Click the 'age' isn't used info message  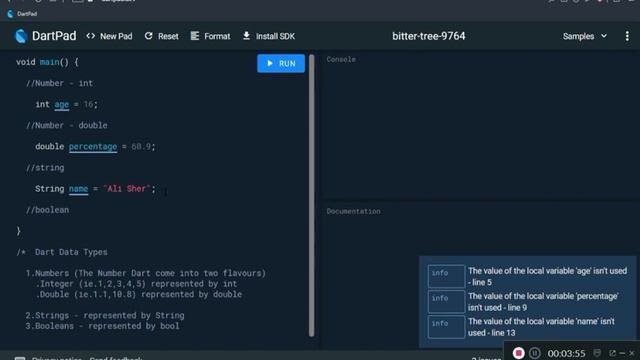pyautogui.click(x=547, y=276)
